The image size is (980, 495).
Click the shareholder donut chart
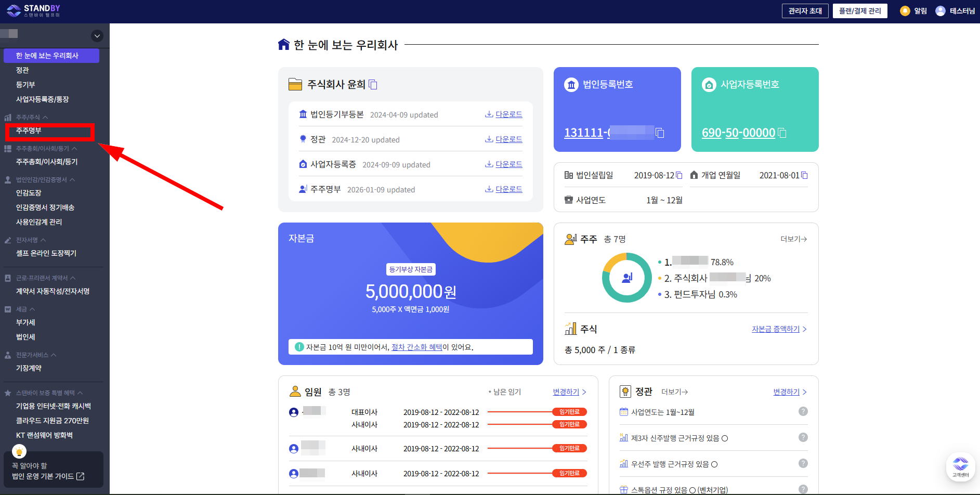pyautogui.click(x=626, y=278)
